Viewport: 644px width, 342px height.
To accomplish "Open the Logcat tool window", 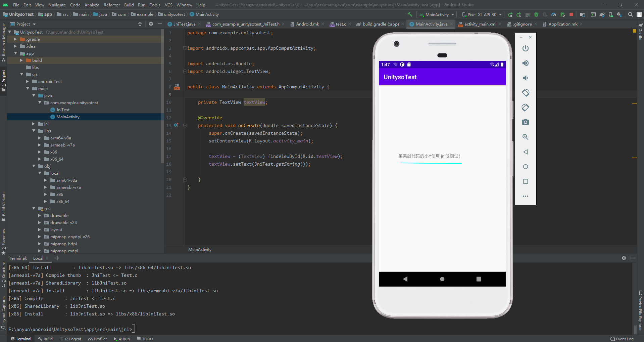I will (x=70, y=339).
